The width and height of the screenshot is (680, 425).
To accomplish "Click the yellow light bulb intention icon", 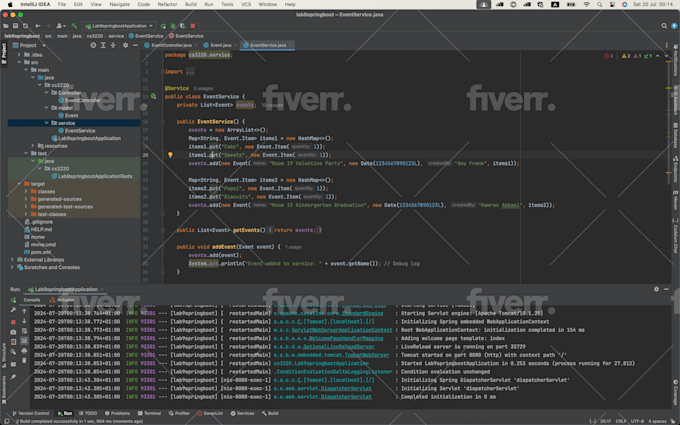I will tap(170, 155).
